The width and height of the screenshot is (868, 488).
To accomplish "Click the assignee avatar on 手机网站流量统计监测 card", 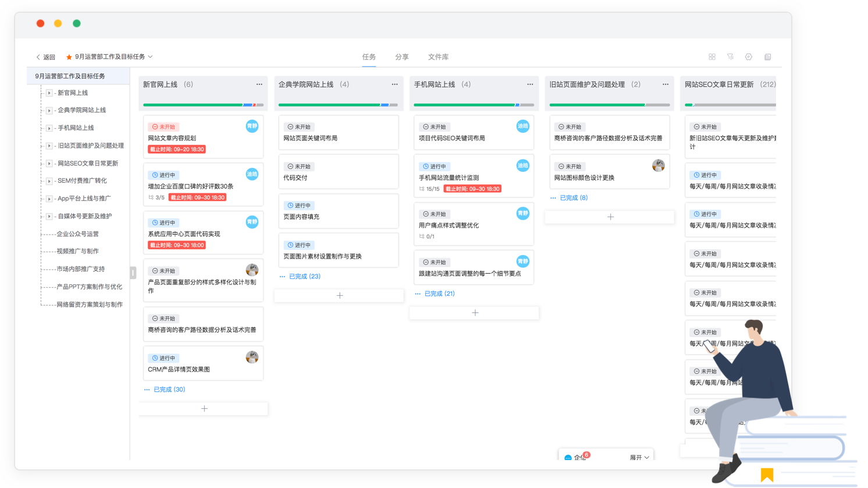I will click(523, 165).
